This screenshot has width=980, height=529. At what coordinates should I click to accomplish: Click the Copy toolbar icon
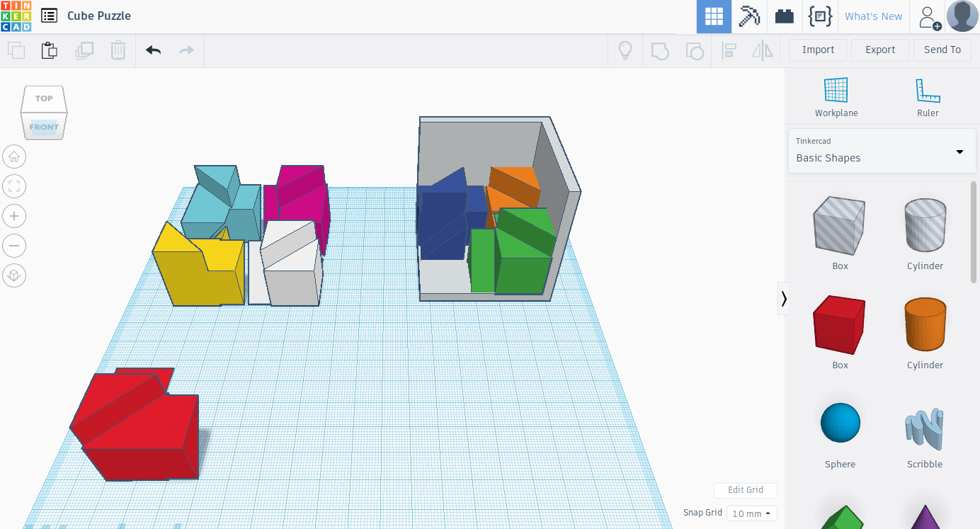(x=16, y=50)
